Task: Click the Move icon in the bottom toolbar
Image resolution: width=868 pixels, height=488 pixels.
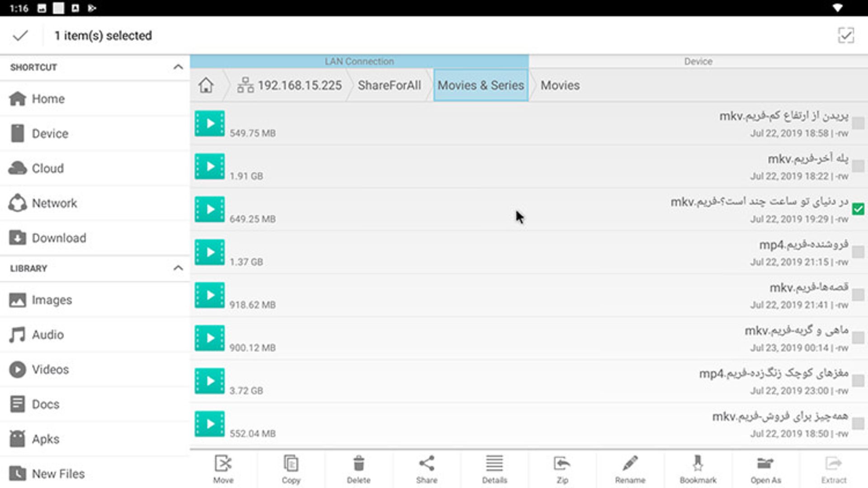Action: click(x=223, y=468)
